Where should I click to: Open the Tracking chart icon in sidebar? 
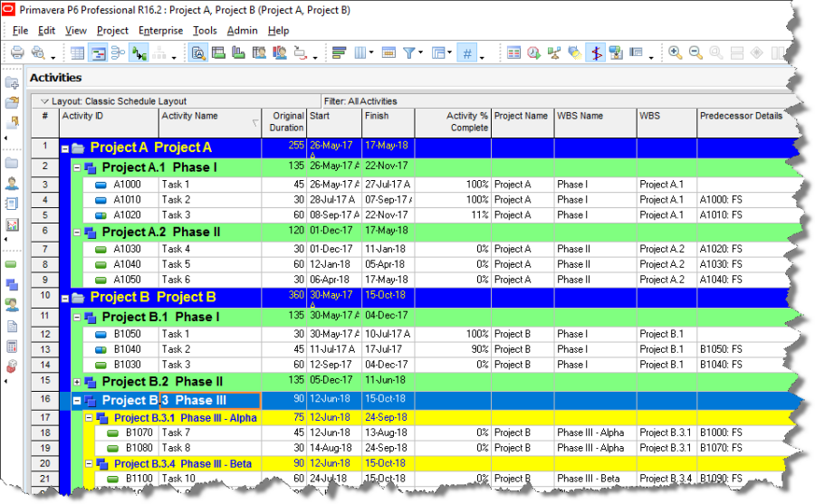tap(12, 224)
